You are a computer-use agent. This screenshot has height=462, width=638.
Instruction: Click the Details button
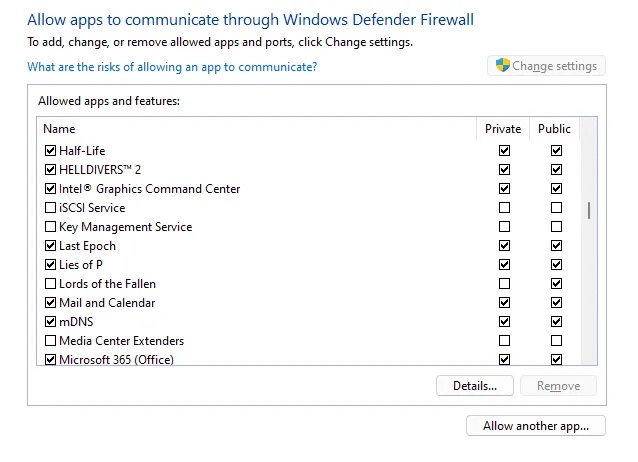pyautogui.click(x=474, y=385)
